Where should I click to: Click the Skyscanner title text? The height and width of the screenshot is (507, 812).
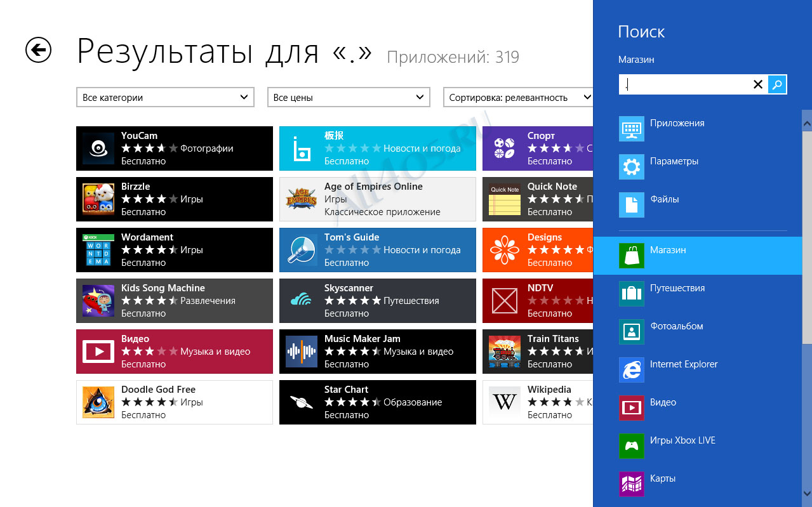349,288
